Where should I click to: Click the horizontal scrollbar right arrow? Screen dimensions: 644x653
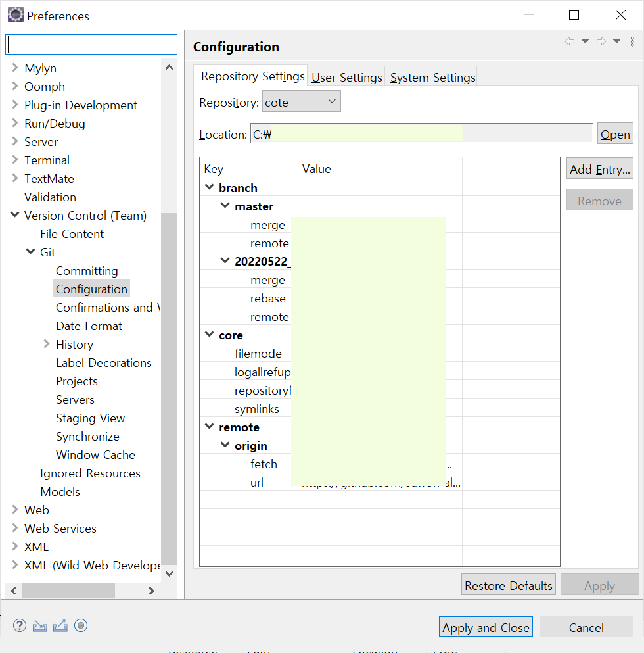coord(151,591)
